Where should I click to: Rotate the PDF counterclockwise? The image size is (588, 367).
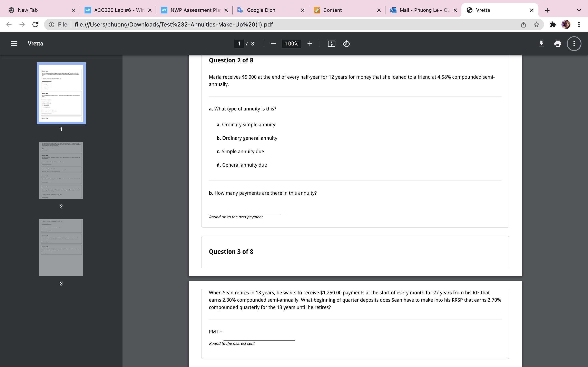pyautogui.click(x=346, y=43)
